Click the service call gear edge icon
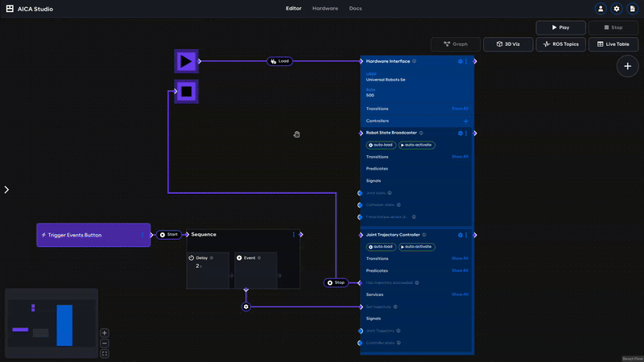 click(246, 306)
